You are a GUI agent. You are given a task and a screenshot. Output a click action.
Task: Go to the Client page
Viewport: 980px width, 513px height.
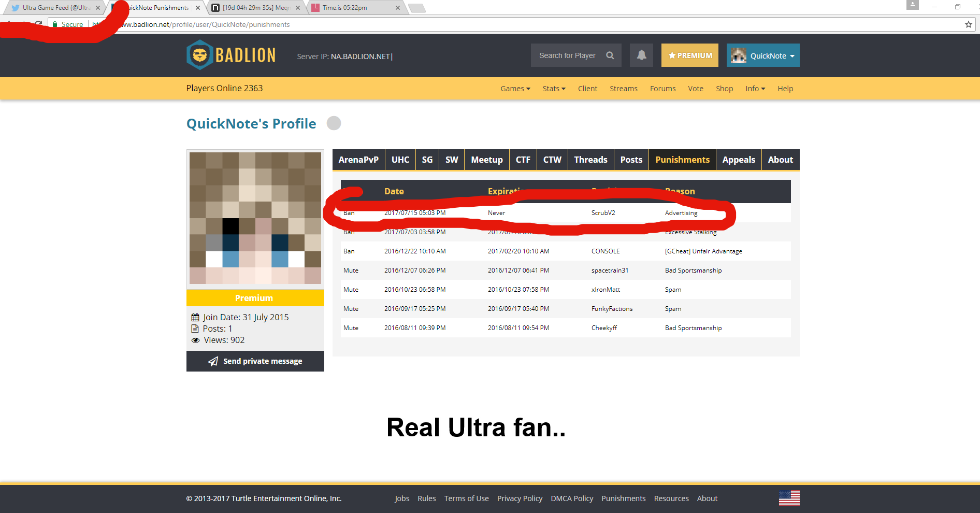tap(587, 89)
